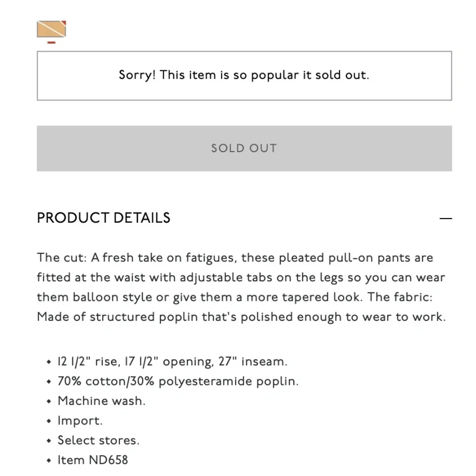Click the red underline below the swatch
476x476 pixels.
(x=51, y=43)
